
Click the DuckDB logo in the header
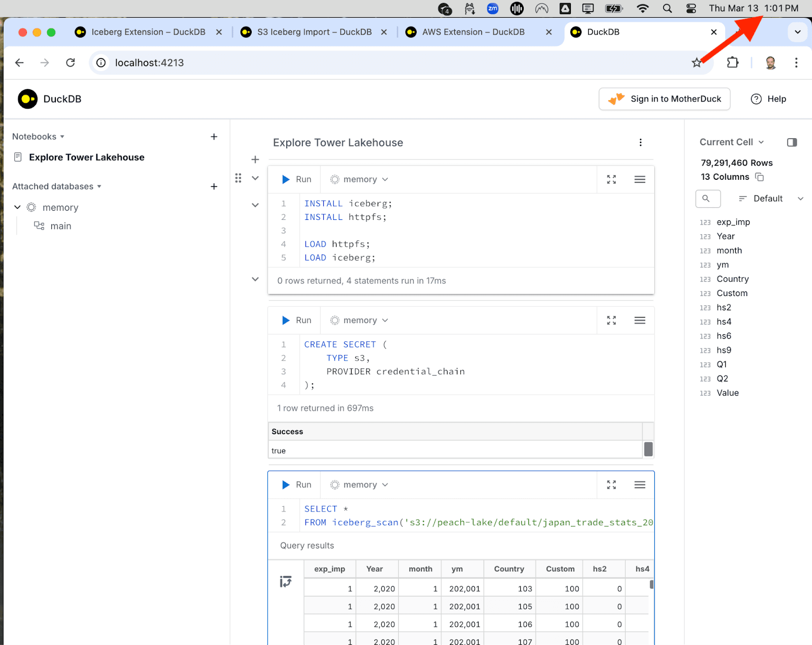click(28, 99)
